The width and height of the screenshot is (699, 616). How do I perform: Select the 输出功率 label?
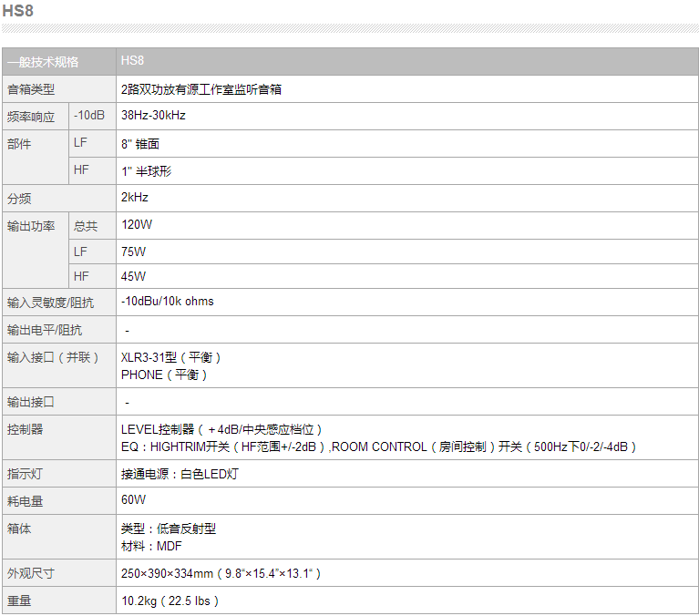(x=31, y=226)
